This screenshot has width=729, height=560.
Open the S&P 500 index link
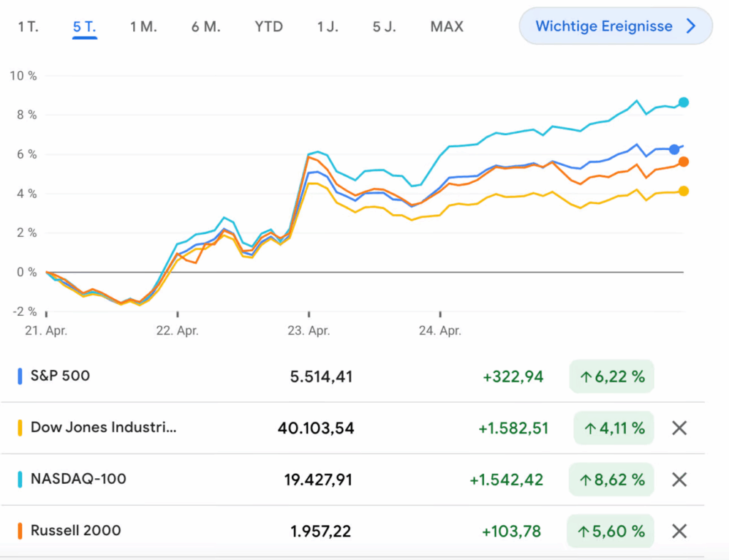coord(60,376)
